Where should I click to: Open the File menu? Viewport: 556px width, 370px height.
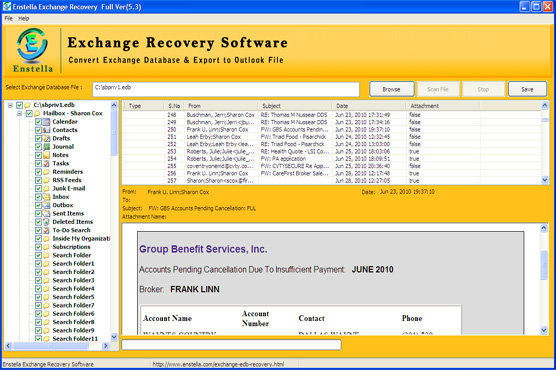9,18
